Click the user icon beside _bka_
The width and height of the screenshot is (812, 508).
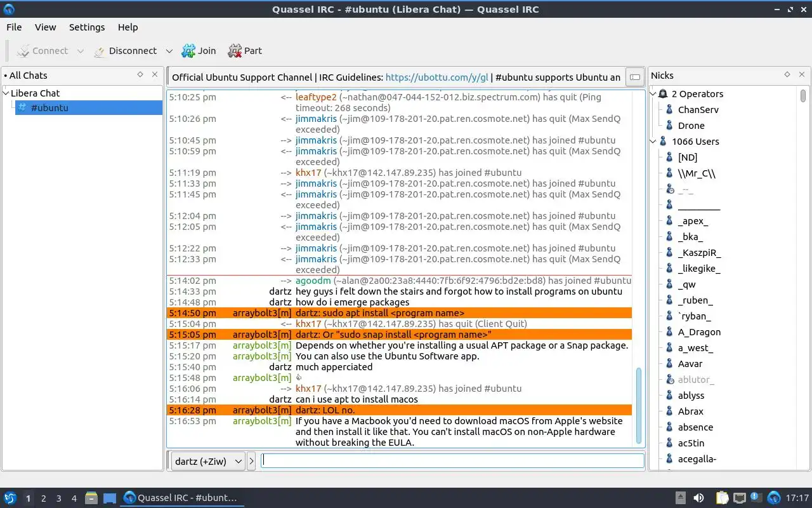[669, 237]
